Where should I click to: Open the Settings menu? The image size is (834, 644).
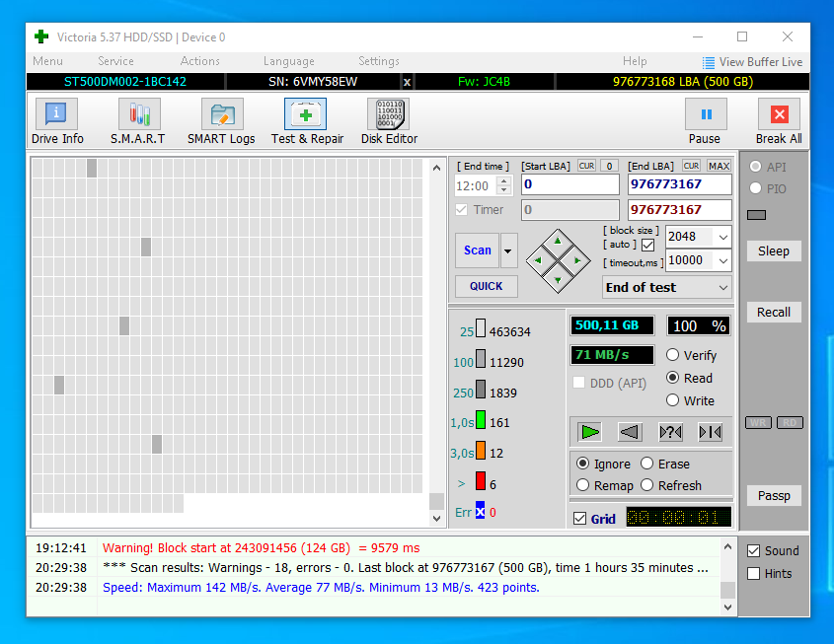[379, 61]
